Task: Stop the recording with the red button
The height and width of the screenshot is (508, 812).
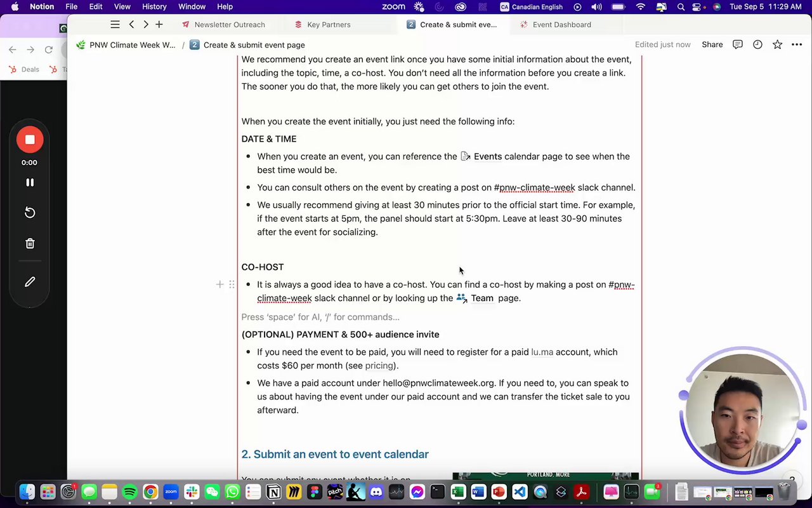Action: coord(30,140)
